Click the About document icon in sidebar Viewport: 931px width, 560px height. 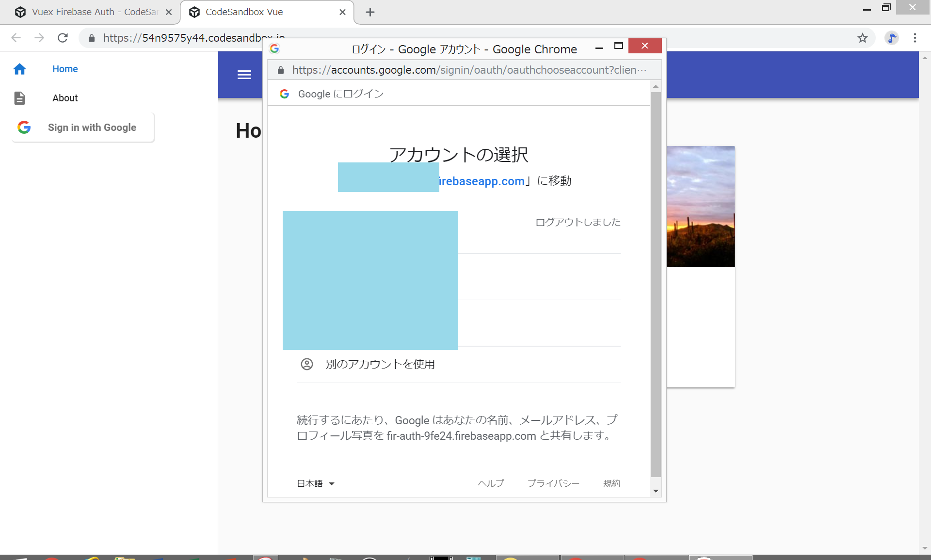pos(19,98)
